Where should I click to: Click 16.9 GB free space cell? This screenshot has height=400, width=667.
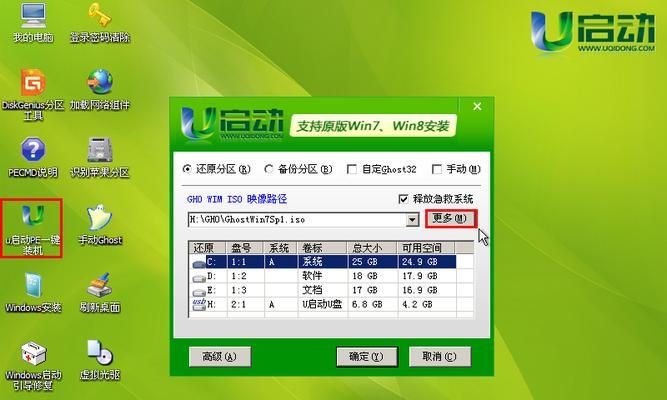[x=420, y=290]
